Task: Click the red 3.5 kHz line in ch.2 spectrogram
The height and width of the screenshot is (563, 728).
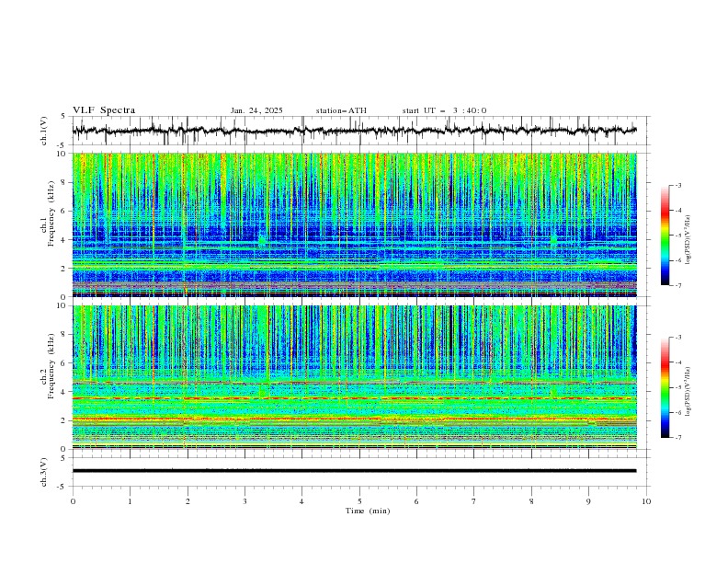Action: [354, 398]
